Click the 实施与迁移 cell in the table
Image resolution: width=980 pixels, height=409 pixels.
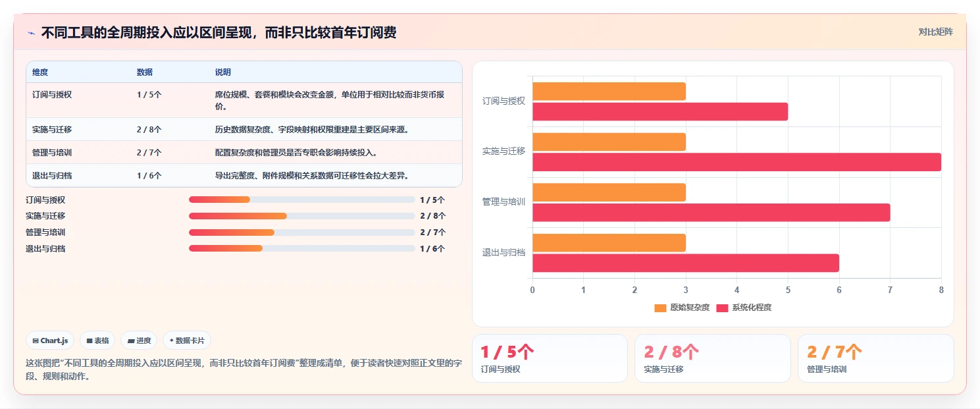pyautogui.click(x=52, y=130)
